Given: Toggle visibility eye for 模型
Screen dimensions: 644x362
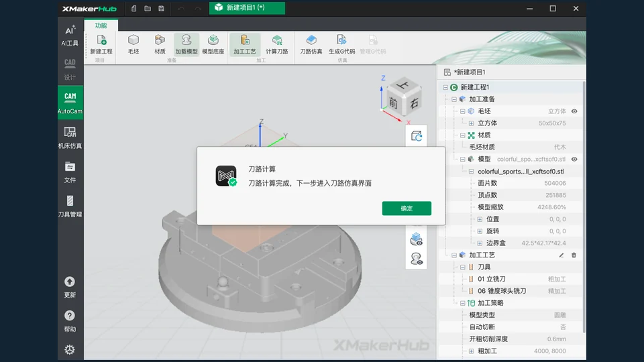Looking at the screenshot, I should (x=574, y=160).
